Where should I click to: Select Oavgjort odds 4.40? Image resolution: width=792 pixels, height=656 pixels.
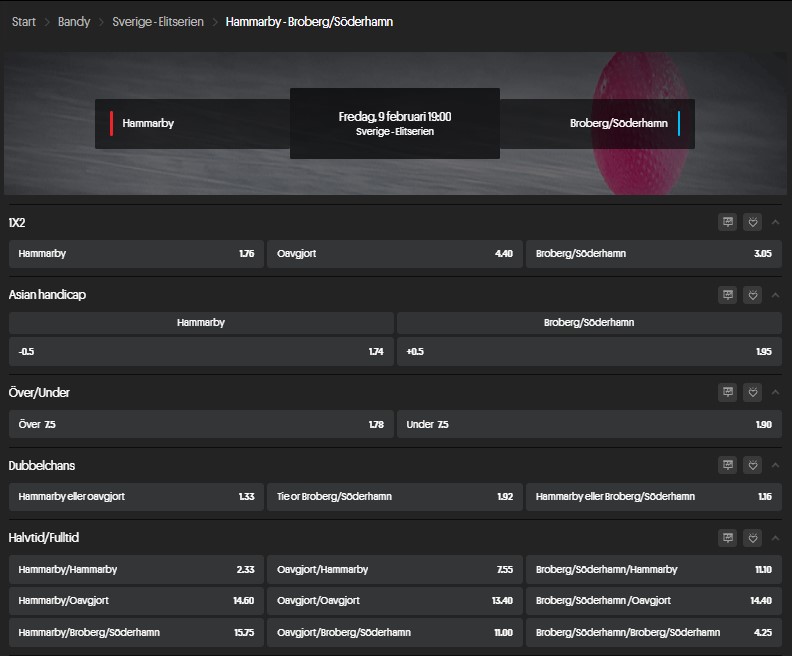pyautogui.click(x=394, y=254)
